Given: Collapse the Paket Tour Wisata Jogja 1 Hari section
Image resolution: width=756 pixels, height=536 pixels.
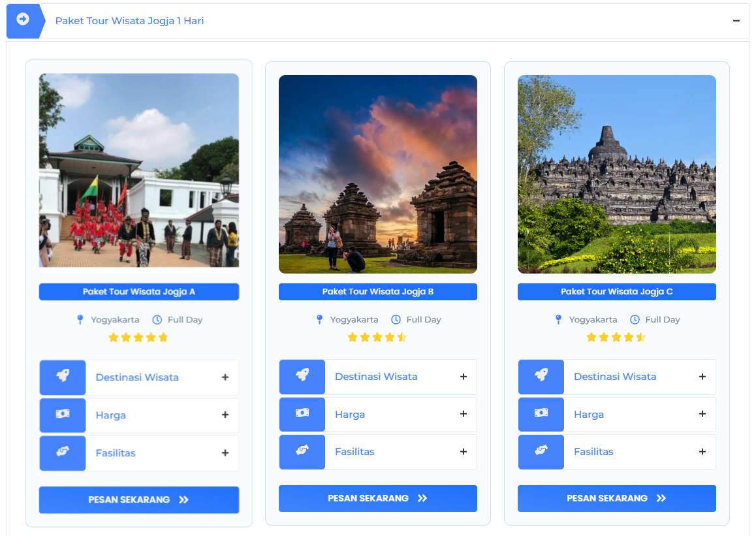Looking at the screenshot, I should (x=736, y=21).
